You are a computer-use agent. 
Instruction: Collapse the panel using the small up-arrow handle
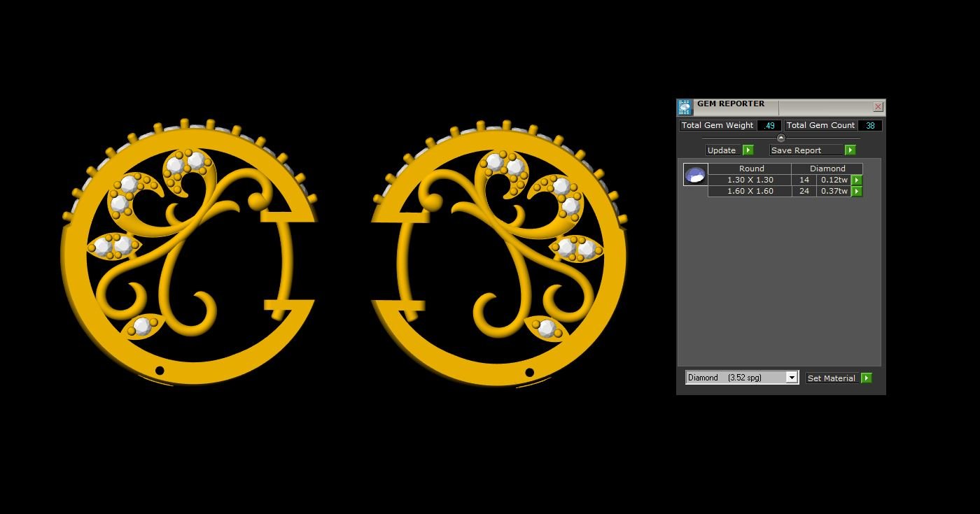tap(781, 138)
